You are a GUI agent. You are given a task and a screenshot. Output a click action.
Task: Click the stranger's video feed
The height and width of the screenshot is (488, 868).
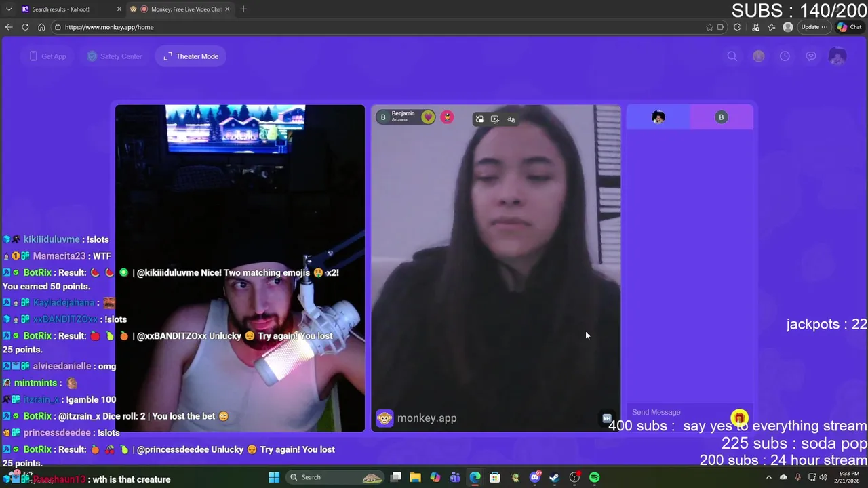(496, 268)
